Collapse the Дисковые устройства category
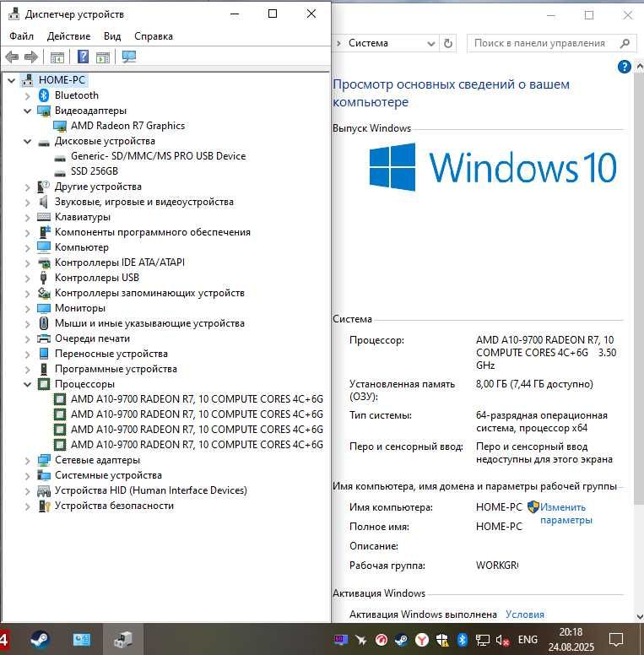This screenshot has height=655, width=644. [x=28, y=141]
